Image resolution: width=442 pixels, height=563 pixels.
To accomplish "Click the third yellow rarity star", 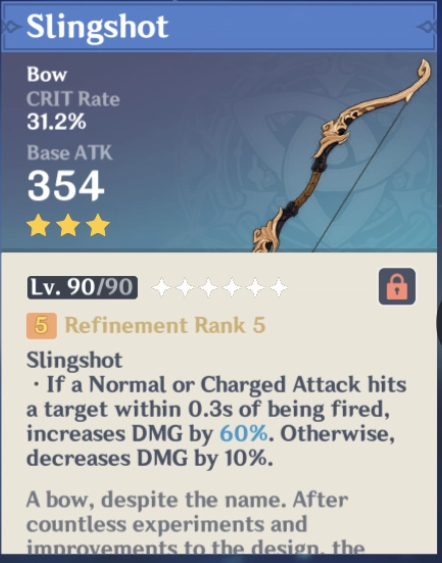I will click(x=98, y=225).
